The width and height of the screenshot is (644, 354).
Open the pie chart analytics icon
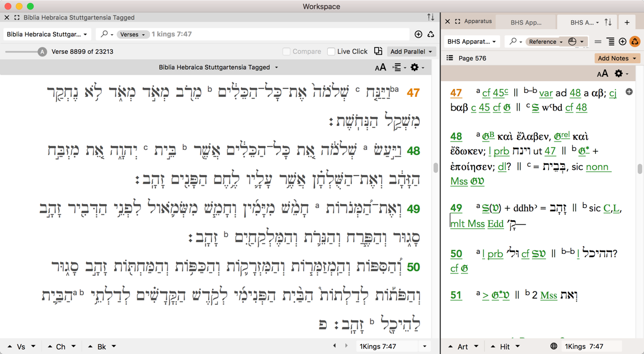pos(572,41)
